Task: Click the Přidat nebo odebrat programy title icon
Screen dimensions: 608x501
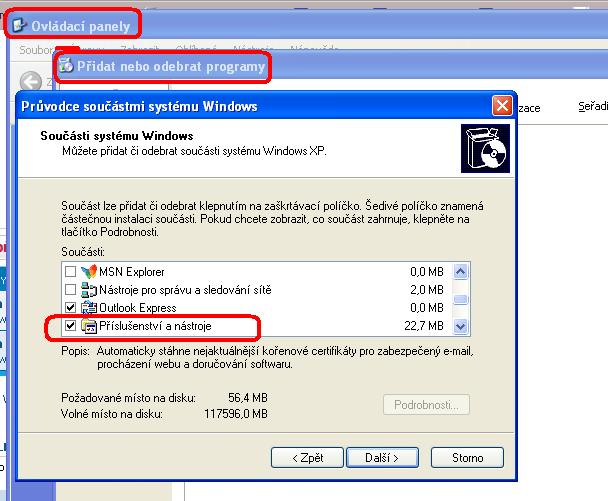Action: [66, 65]
